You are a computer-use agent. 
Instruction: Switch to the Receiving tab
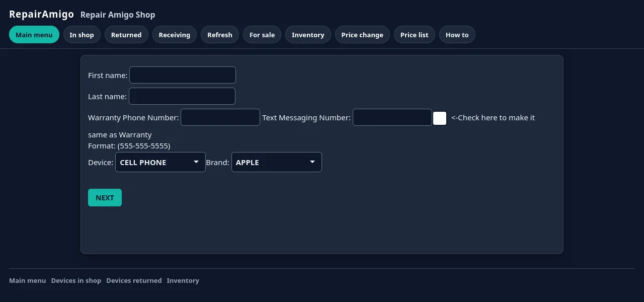click(175, 35)
